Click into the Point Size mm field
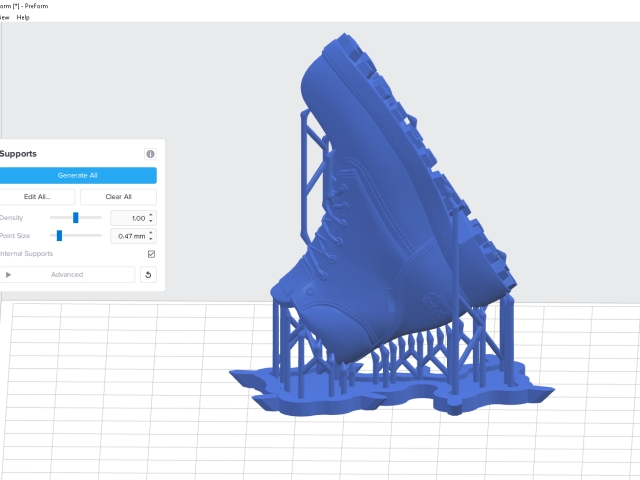This screenshot has height=480, width=640. 129,236
